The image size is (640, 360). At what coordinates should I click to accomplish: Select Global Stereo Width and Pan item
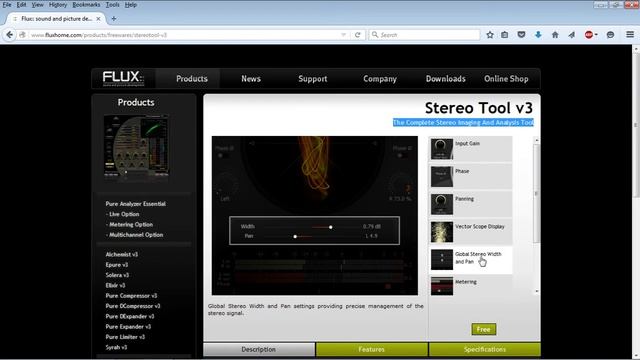click(x=471, y=260)
